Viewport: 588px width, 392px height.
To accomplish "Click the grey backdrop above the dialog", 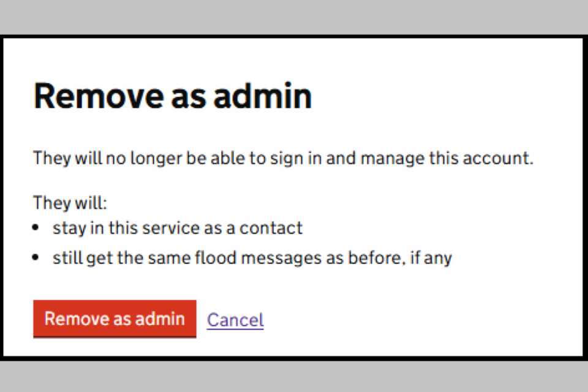I will pos(294,17).
